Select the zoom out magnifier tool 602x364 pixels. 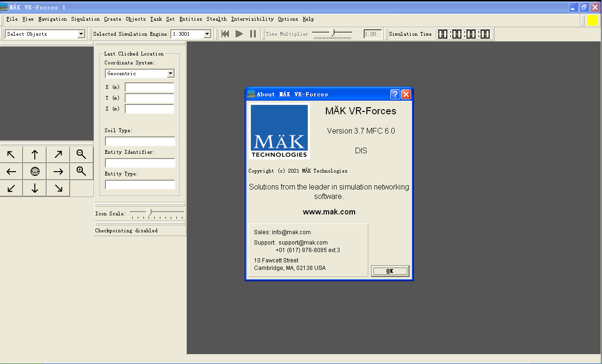81,154
